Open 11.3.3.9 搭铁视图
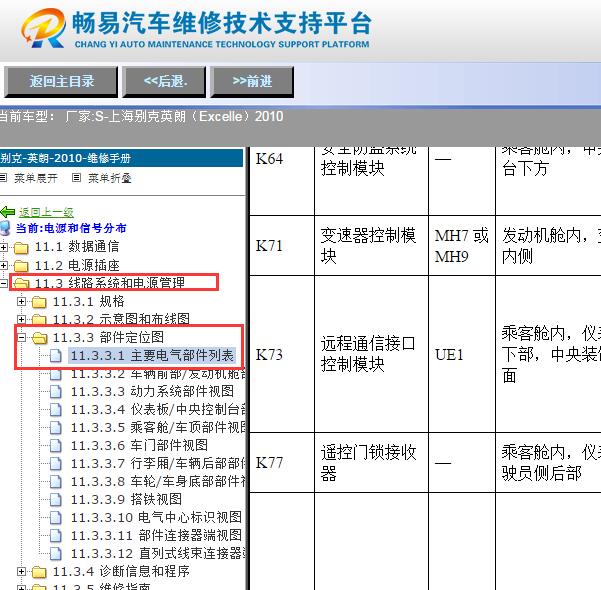Viewport: 601px width, 590px height. 126,500
